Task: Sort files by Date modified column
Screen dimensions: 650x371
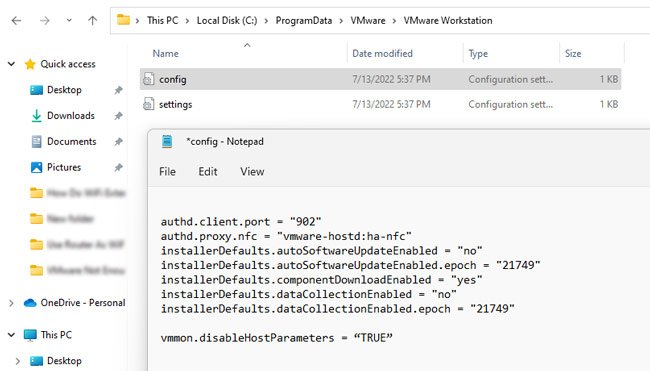Action: [x=382, y=53]
